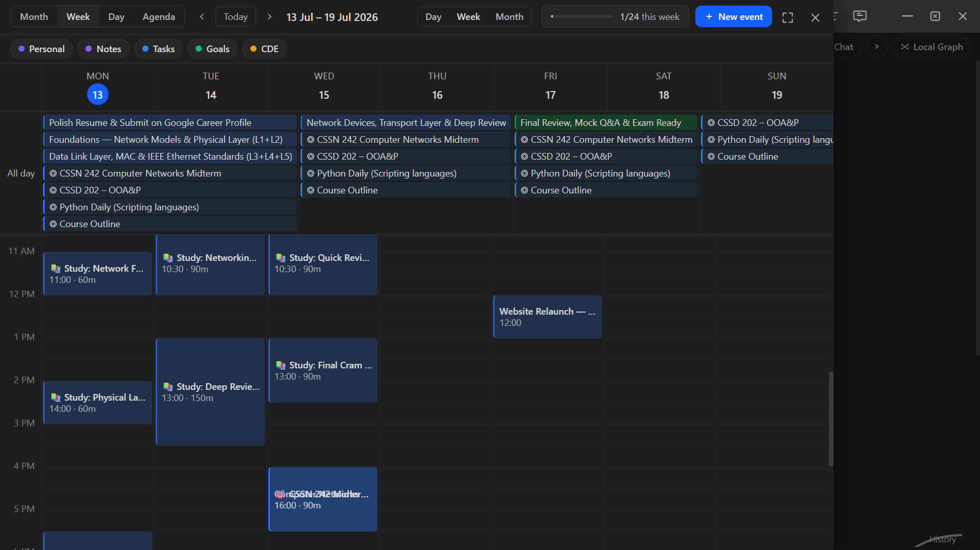Select the left Week view tab
980x550 pixels.
[78, 16]
